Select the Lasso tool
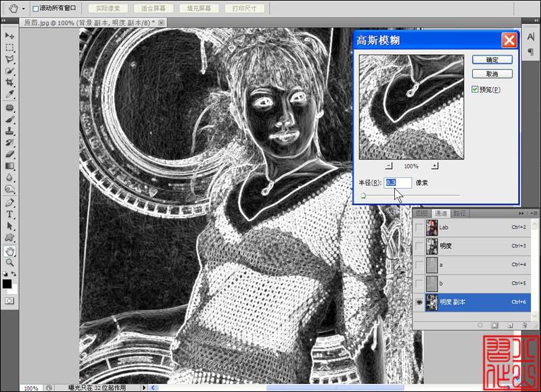 tap(9, 59)
